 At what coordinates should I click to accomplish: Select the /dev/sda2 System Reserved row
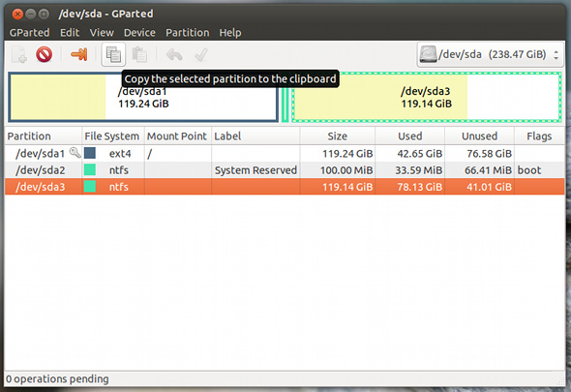285,170
